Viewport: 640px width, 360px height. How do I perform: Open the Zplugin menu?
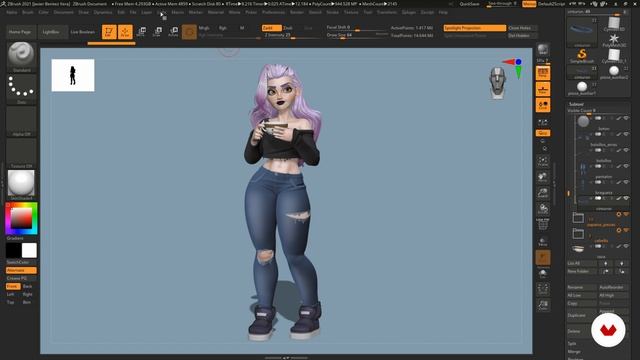[409, 12]
